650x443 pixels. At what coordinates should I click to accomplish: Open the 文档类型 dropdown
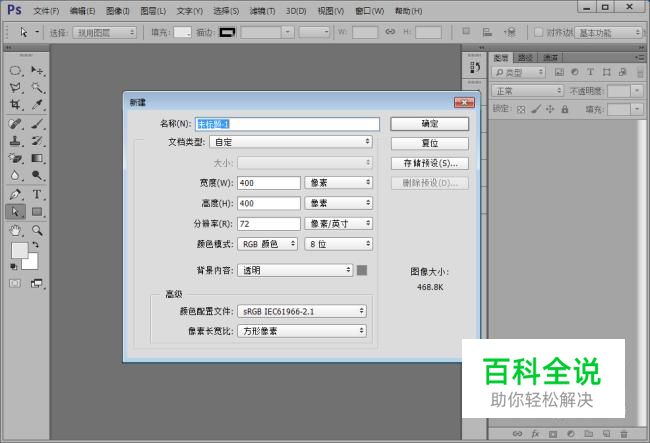click(x=291, y=142)
